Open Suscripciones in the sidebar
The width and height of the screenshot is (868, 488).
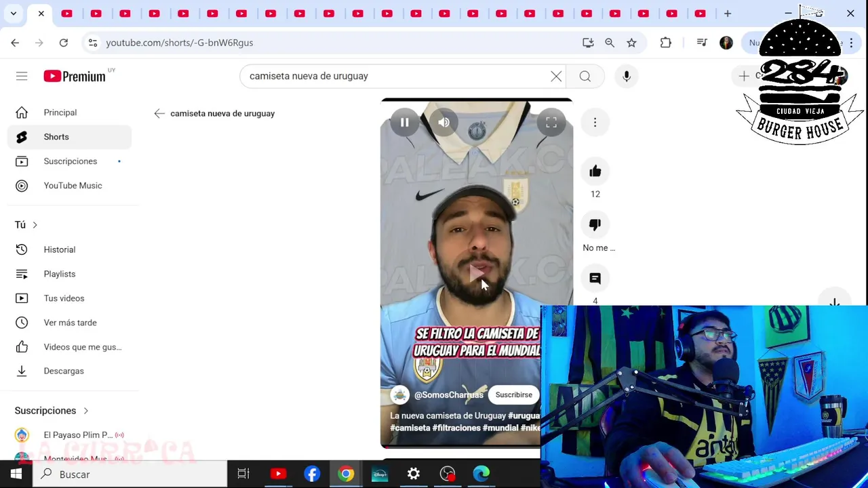click(70, 161)
